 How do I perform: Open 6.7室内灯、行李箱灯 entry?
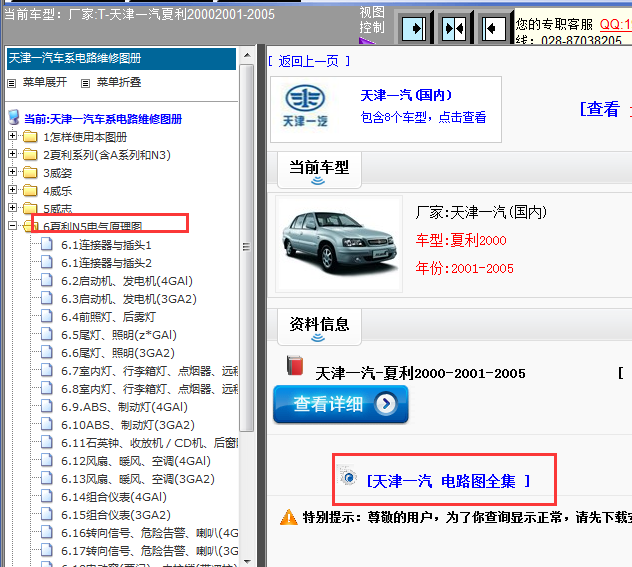click(x=150, y=371)
